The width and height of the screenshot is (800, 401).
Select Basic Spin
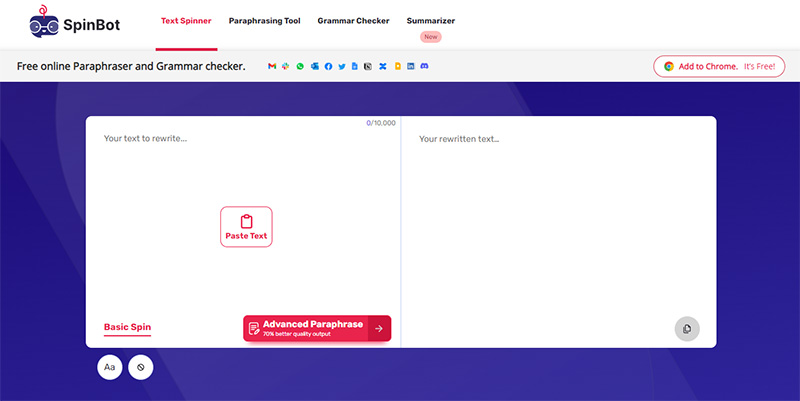tap(128, 328)
